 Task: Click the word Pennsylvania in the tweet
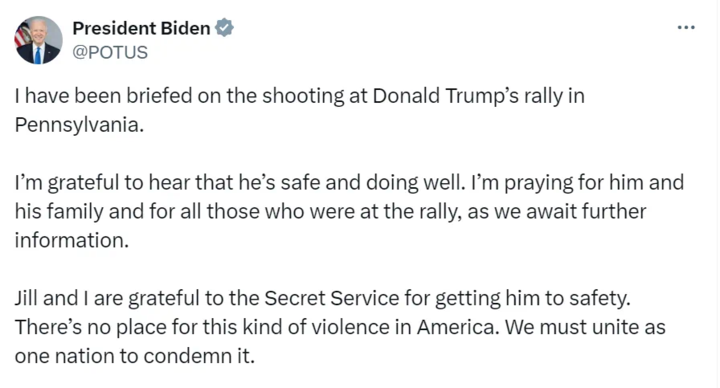pos(79,125)
